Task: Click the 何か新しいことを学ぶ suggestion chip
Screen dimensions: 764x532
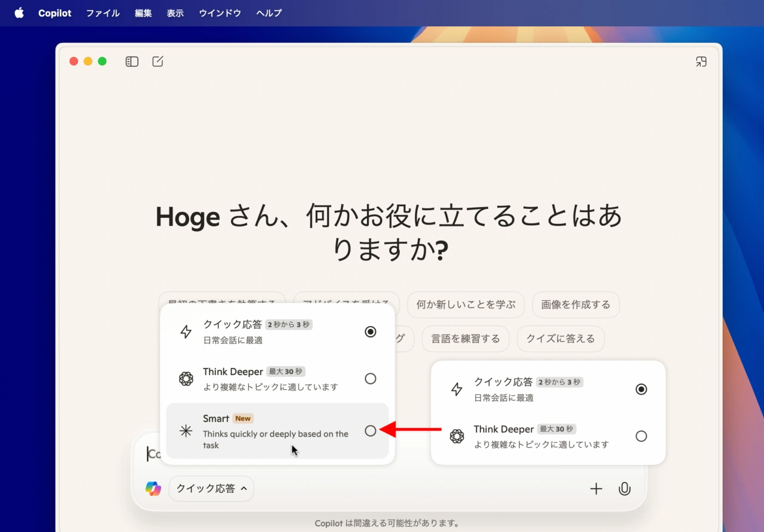Action: (466, 305)
